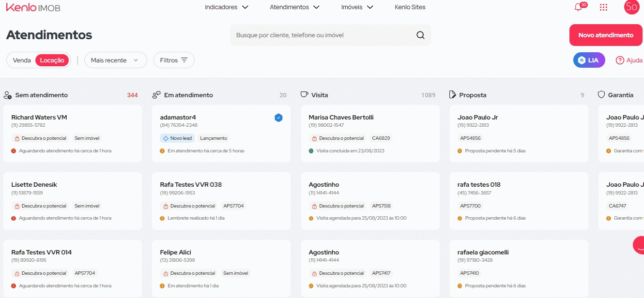644x298 pixels.
Task: Click the Visita cup icon
Action: (x=304, y=95)
